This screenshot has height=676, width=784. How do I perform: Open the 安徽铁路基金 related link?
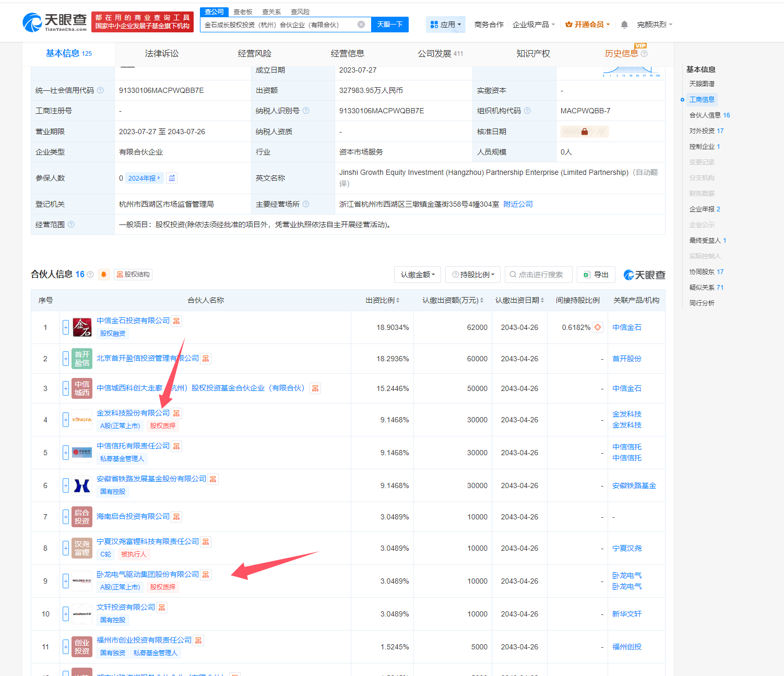coord(634,485)
